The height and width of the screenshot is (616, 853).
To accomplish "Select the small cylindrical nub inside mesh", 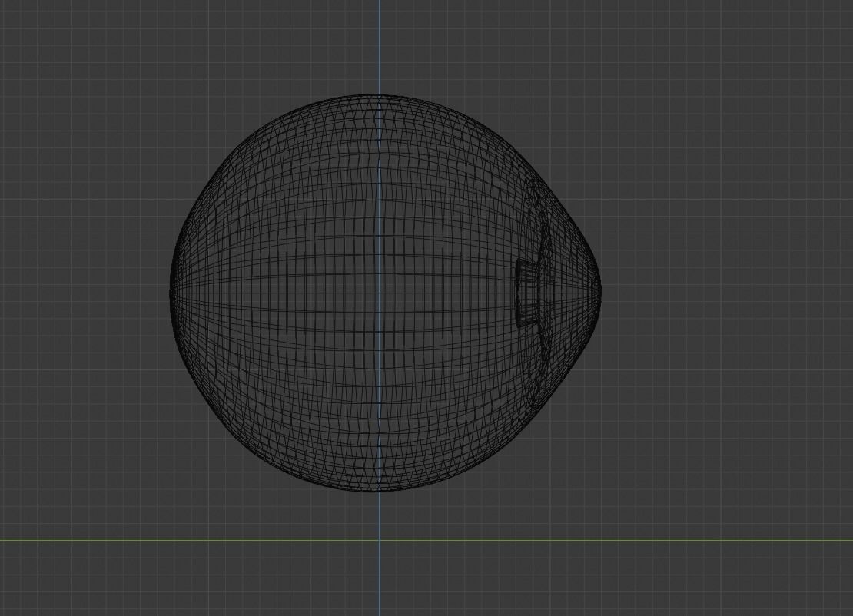I will click(x=527, y=293).
